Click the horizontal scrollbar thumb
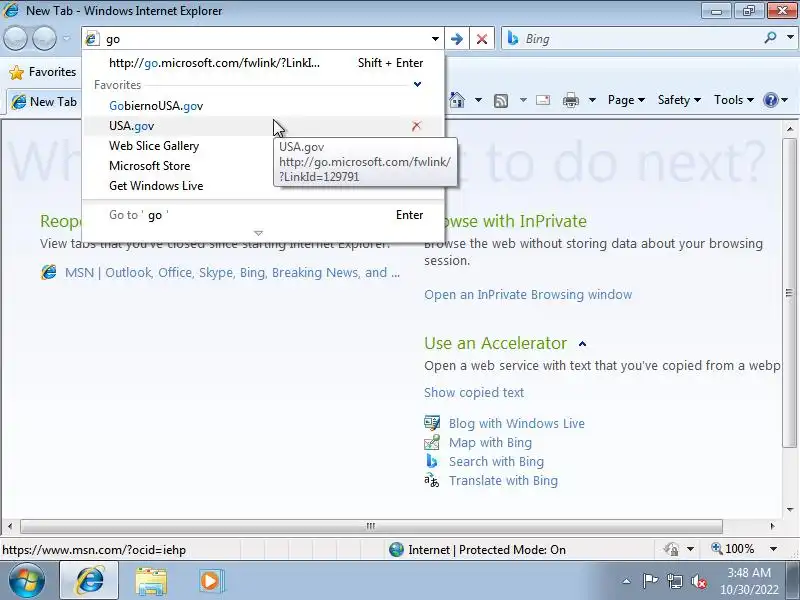 [371, 526]
